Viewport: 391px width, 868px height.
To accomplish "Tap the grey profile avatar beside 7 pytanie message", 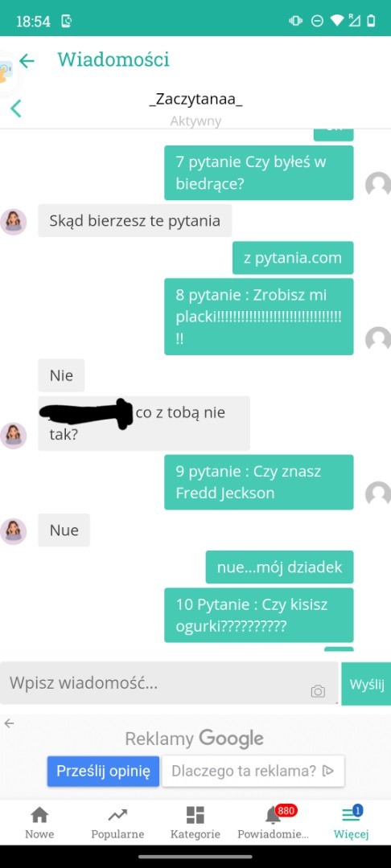I will tap(378, 185).
